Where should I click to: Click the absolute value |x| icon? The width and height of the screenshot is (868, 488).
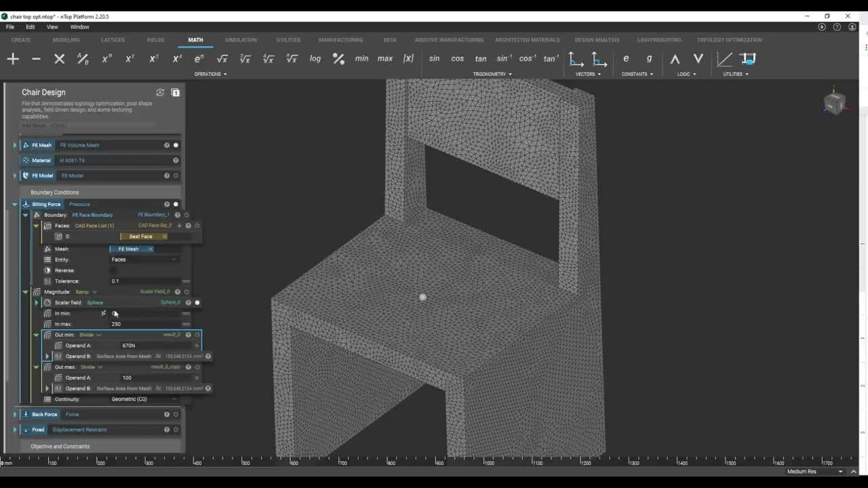click(x=408, y=59)
